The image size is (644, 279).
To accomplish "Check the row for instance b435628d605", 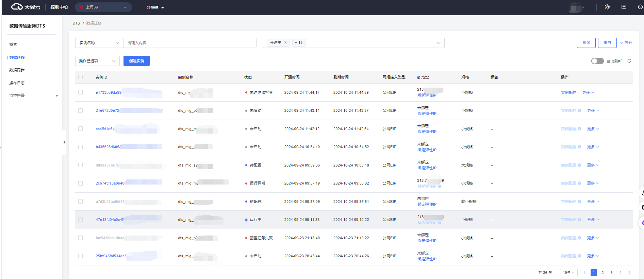I will point(81,147).
